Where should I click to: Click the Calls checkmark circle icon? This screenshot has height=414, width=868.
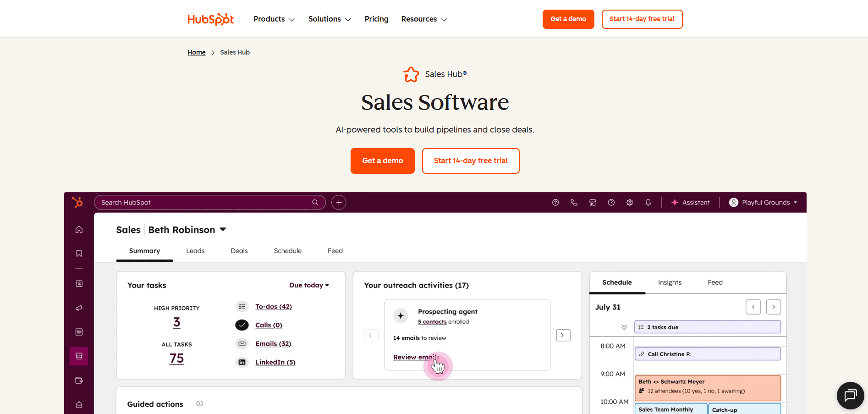pos(242,325)
